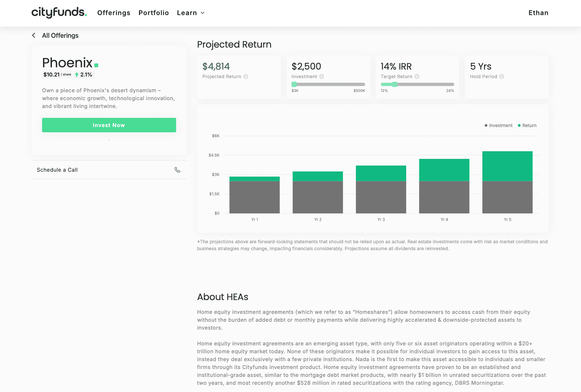Open the Offerings page

click(114, 13)
